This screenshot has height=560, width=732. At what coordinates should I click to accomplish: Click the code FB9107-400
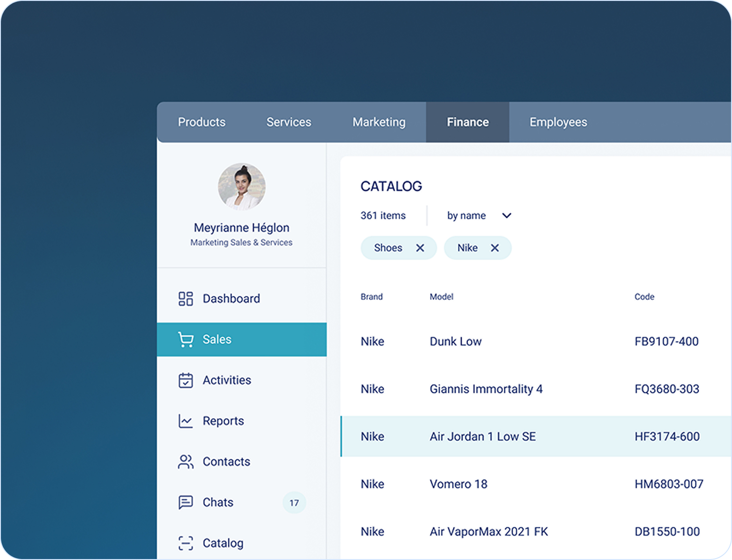667,342
